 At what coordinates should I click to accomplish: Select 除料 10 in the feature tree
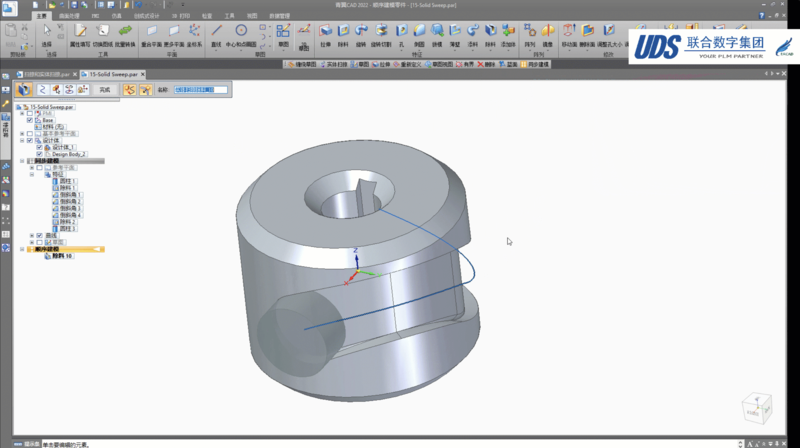point(62,256)
